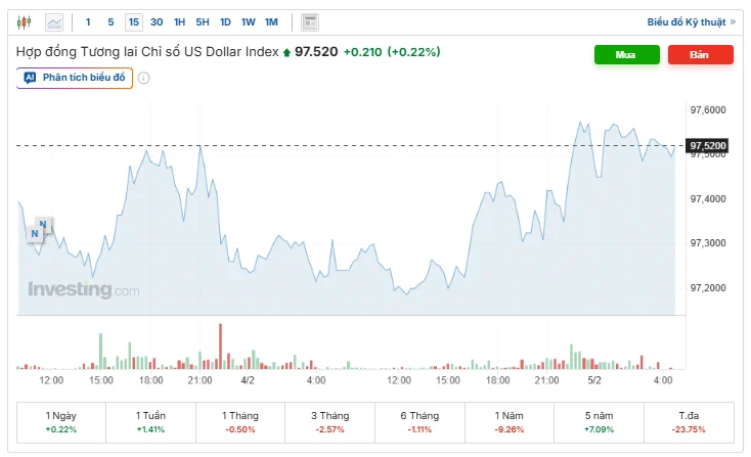The width and height of the screenshot is (751, 457).
Task: Click the Investing.com watermark logo
Action: [84, 290]
